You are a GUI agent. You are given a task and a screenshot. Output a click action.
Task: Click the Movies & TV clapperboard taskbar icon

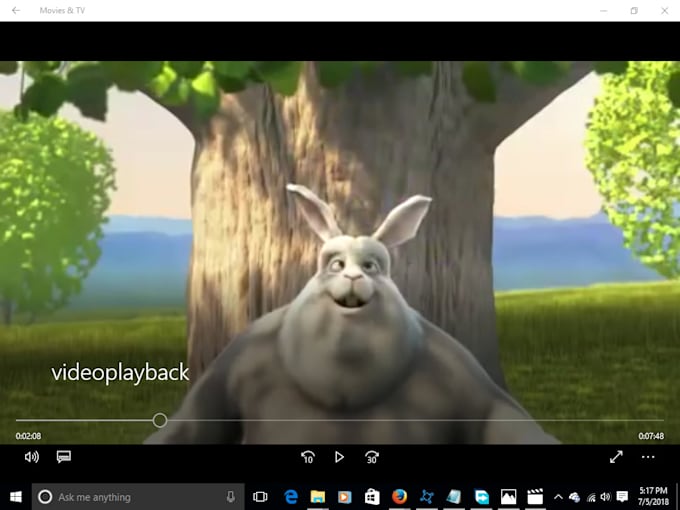(535, 497)
